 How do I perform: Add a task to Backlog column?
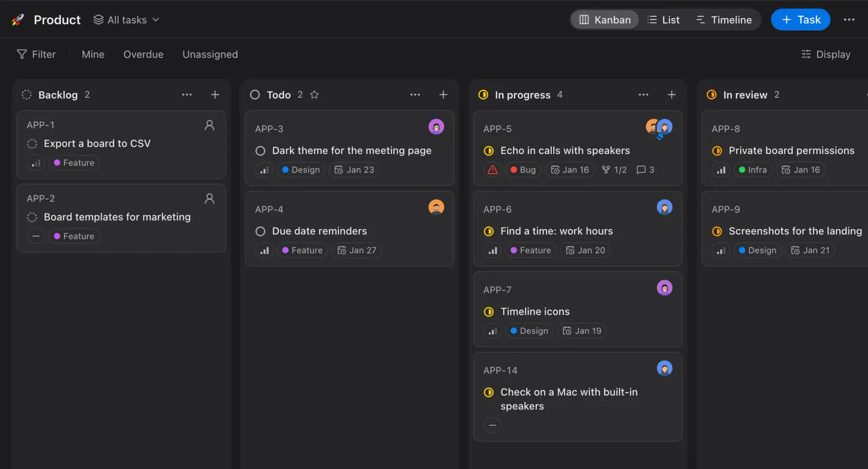click(215, 95)
